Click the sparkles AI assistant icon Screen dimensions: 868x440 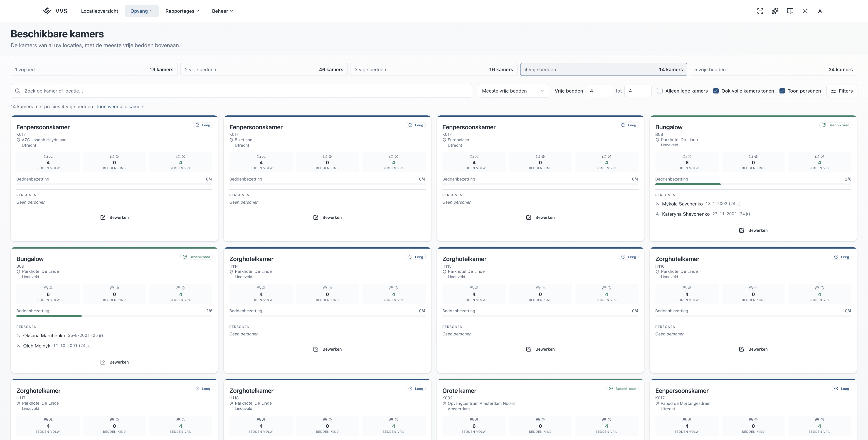pos(775,11)
